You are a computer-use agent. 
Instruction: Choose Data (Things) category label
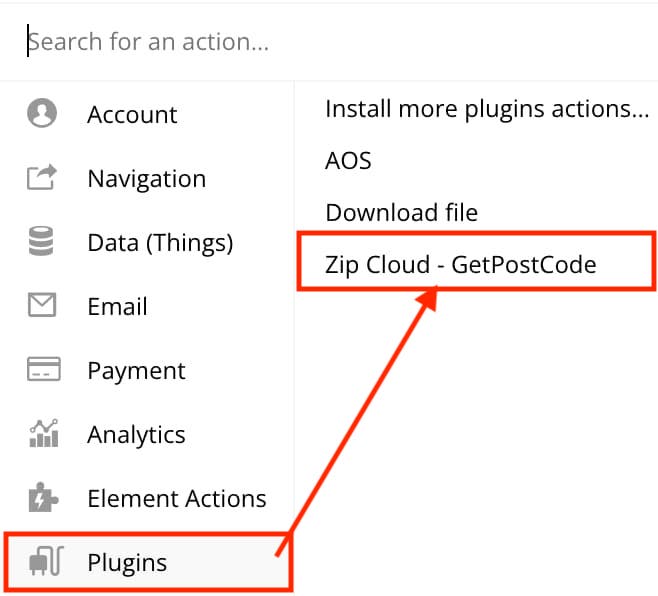(x=160, y=243)
